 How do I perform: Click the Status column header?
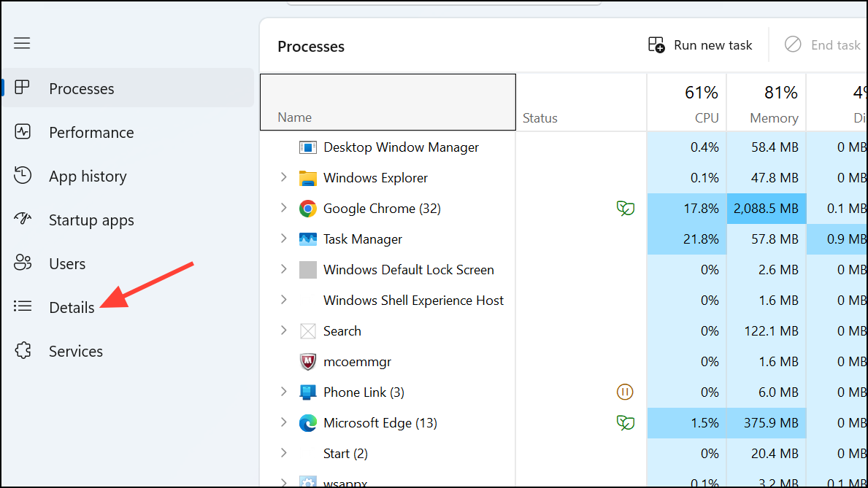click(x=540, y=117)
